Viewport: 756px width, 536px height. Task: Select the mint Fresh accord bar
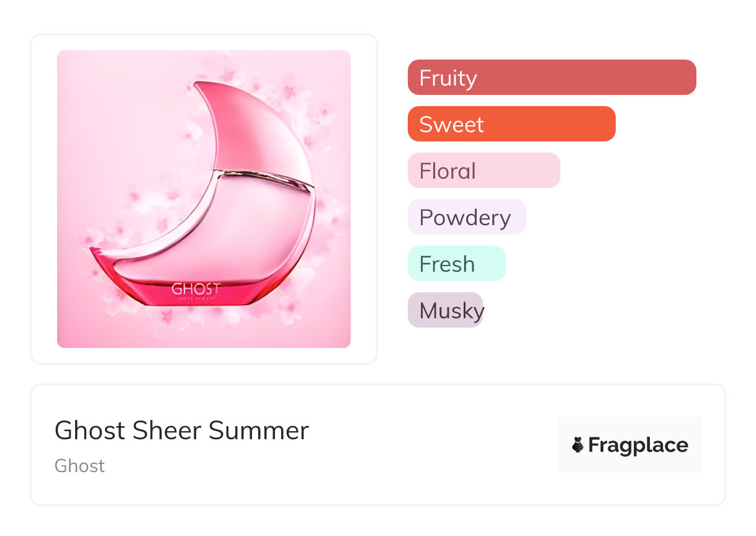[456, 264]
